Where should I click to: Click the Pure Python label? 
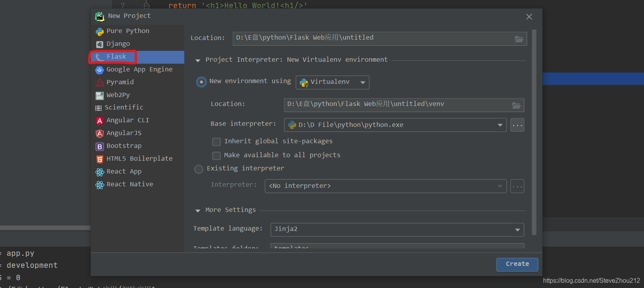coord(128,31)
